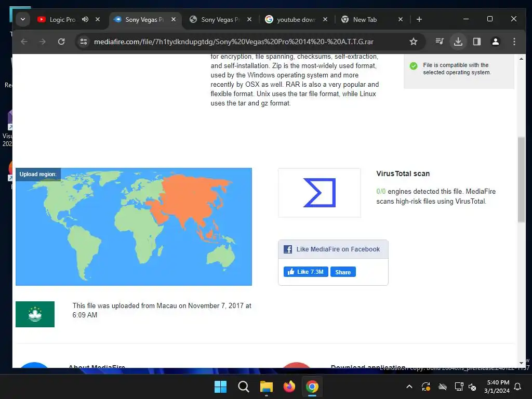Close the youtube download Google tab
Viewport: 532px width, 399px height.
tap(325, 19)
